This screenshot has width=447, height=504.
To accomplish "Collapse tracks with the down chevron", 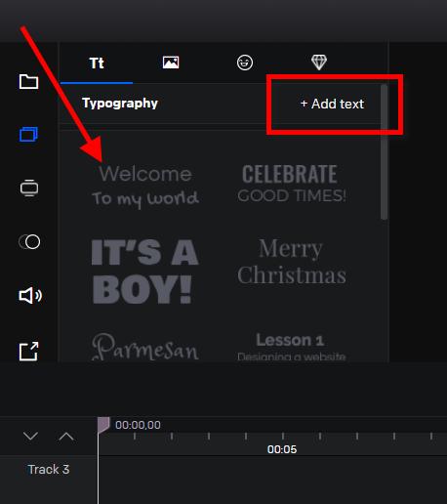I will (x=30, y=436).
